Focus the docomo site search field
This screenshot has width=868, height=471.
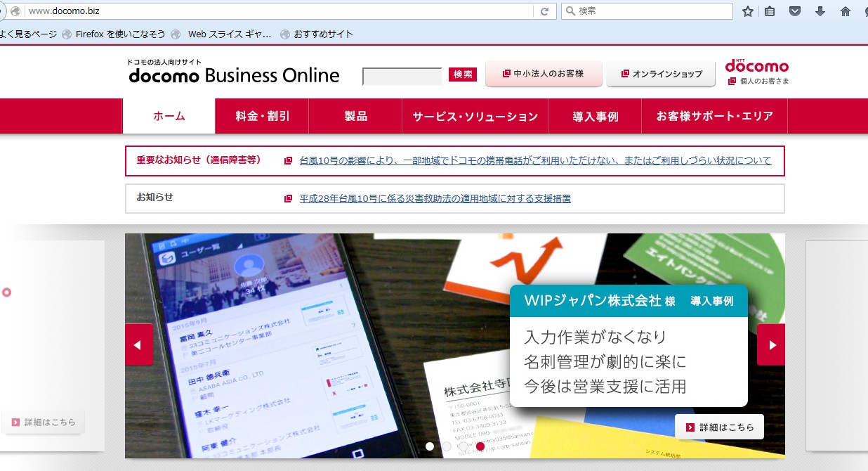click(402, 76)
